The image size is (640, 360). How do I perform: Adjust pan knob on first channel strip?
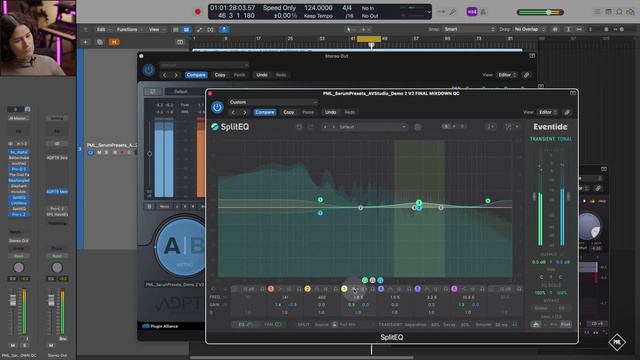click(19, 267)
